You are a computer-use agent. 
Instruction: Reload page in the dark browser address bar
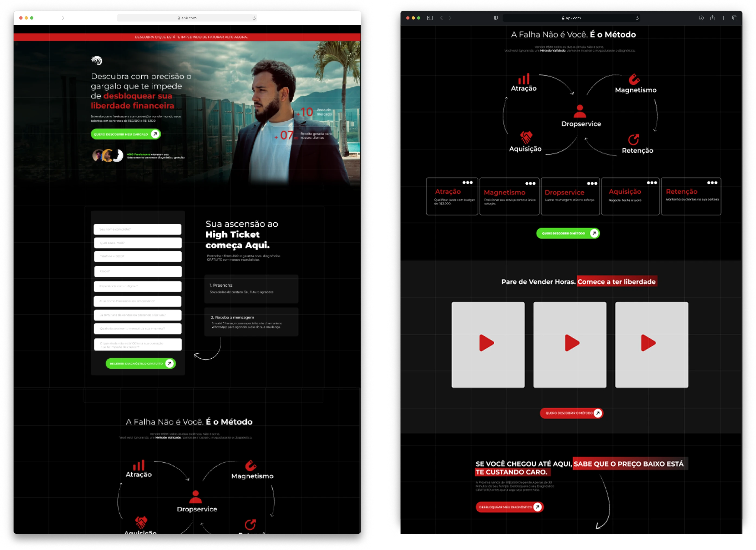click(x=637, y=18)
